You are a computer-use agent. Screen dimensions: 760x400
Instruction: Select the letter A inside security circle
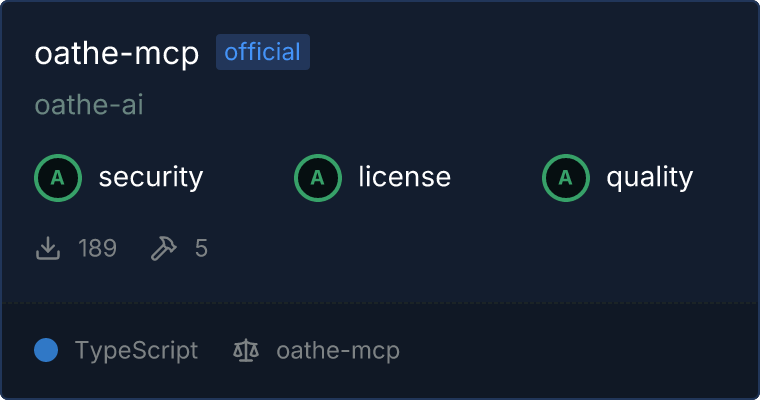(58, 178)
